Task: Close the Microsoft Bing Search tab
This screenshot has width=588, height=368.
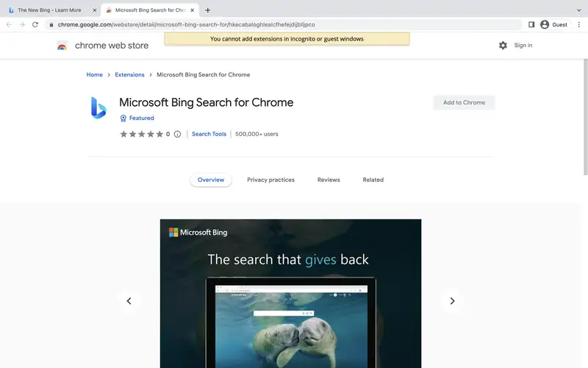Action: (193, 10)
